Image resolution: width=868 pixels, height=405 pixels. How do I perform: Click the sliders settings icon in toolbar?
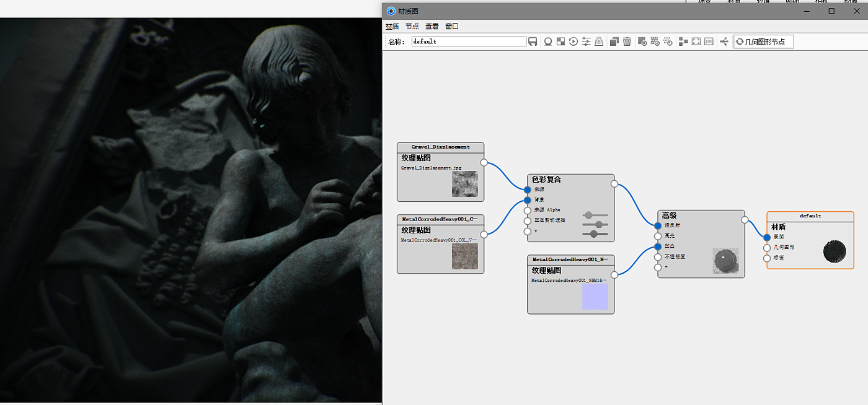pyautogui.click(x=586, y=41)
